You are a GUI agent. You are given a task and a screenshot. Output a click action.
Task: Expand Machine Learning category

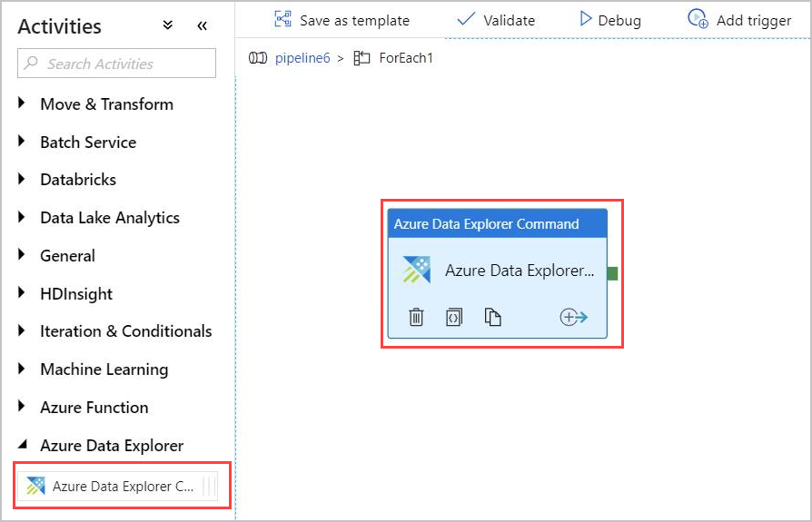click(21, 368)
